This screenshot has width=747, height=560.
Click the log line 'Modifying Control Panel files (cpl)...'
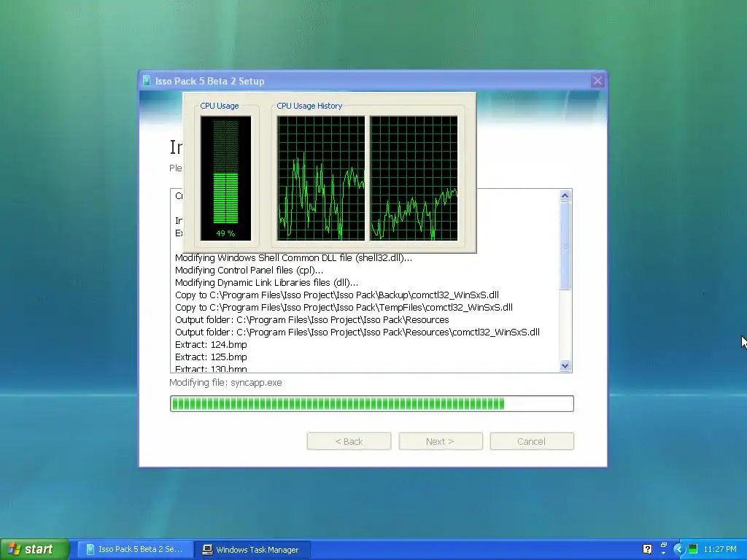249,270
